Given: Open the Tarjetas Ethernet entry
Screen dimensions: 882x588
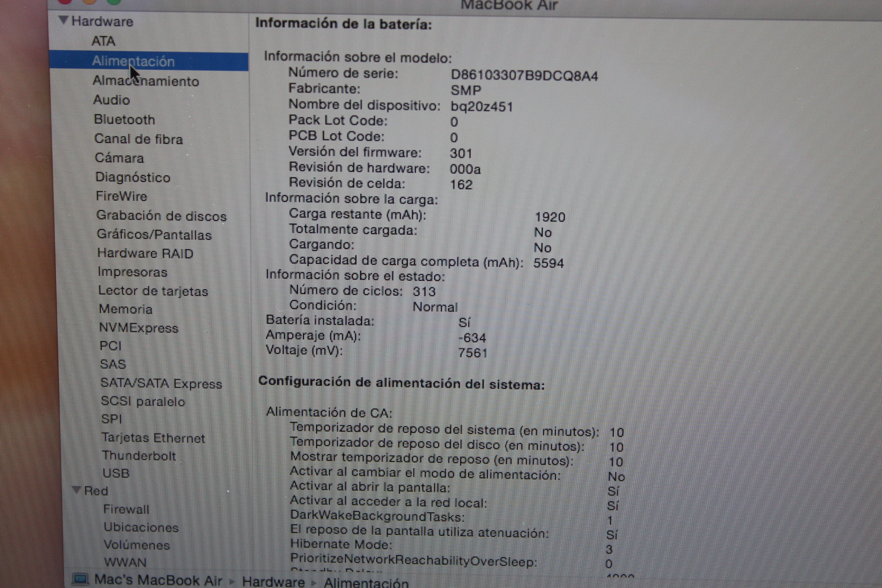Looking at the screenshot, I should coord(153,438).
